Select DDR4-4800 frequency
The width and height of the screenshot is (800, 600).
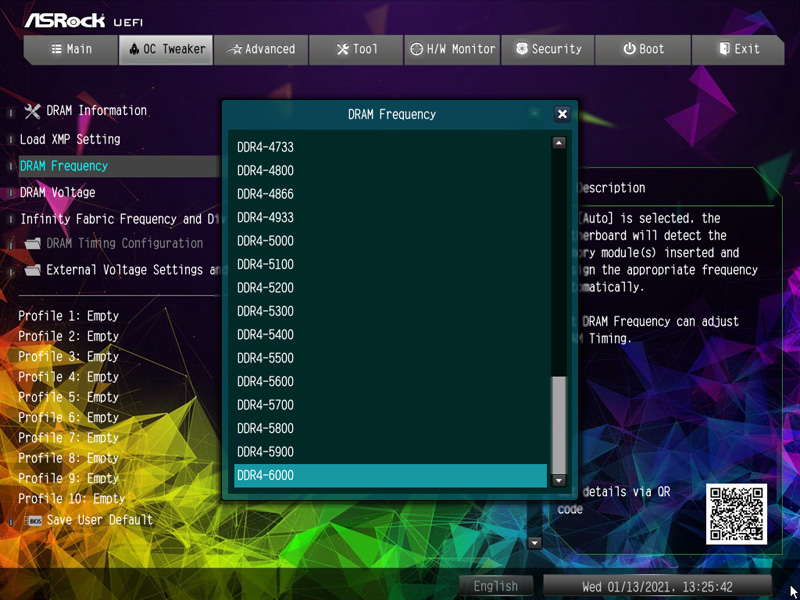[390, 170]
